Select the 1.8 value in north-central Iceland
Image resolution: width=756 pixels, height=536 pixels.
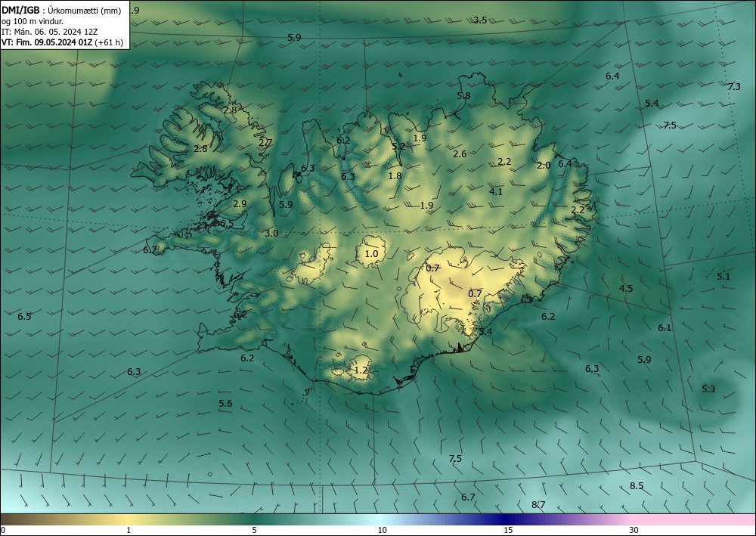[x=395, y=176]
